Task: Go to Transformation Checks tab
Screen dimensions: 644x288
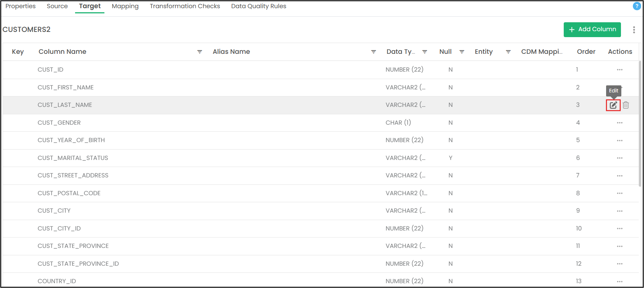Action: point(185,6)
